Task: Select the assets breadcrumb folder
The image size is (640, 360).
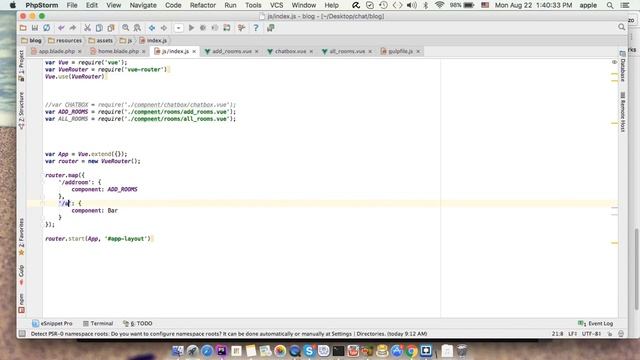Action: tap(100, 40)
